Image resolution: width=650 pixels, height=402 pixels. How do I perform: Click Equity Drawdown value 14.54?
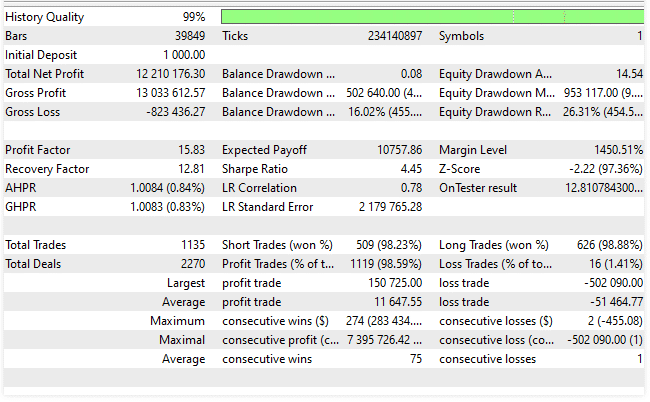(x=629, y=74)
